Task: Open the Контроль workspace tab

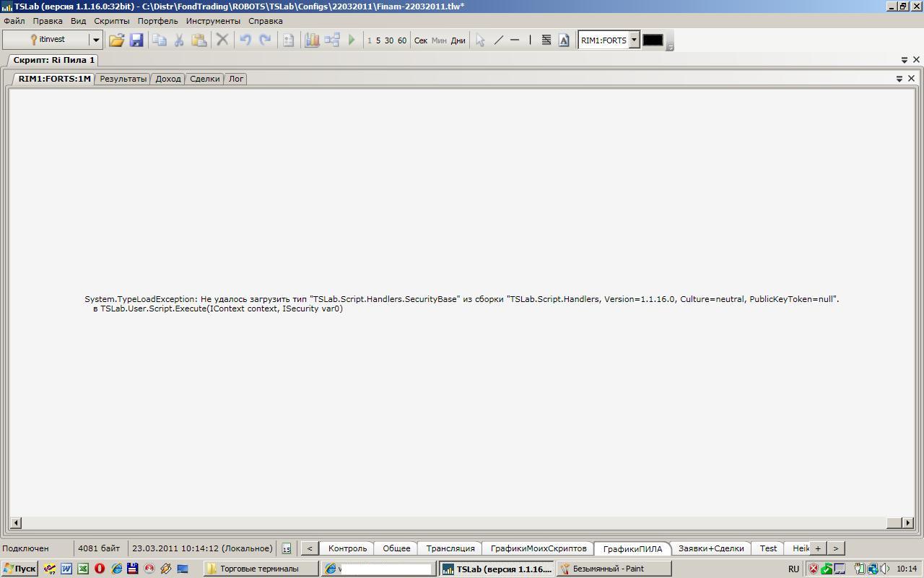Action: 347,548
